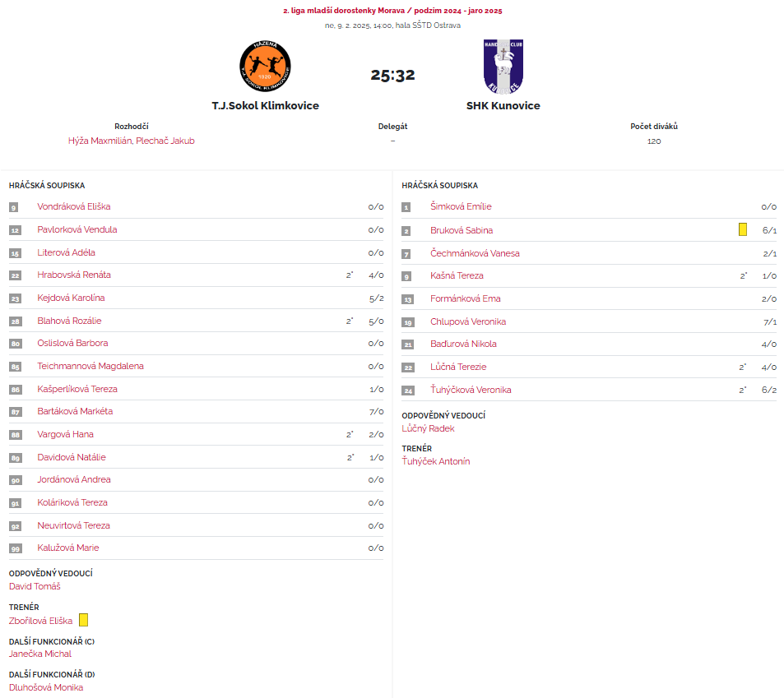This screenshot has height=698, width=784.
Task: Click the 25:32 match score
Action: coord(392,75)
